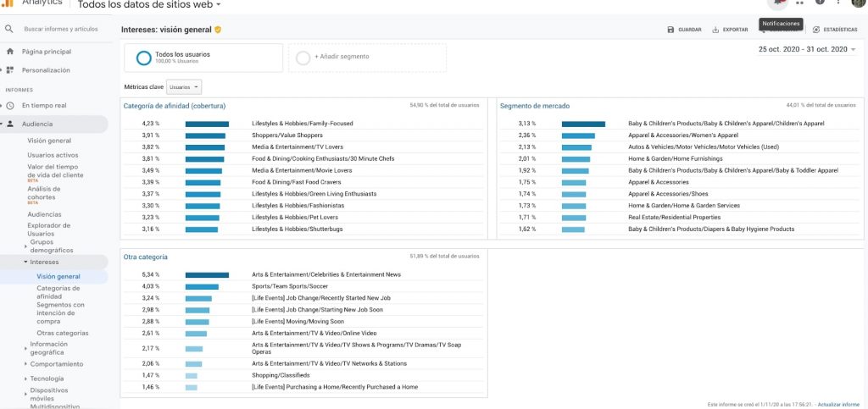Click the floppy disk Guardar icon
Image resolution: width=868 pixels, height=409 pixels.
(671, 30)
